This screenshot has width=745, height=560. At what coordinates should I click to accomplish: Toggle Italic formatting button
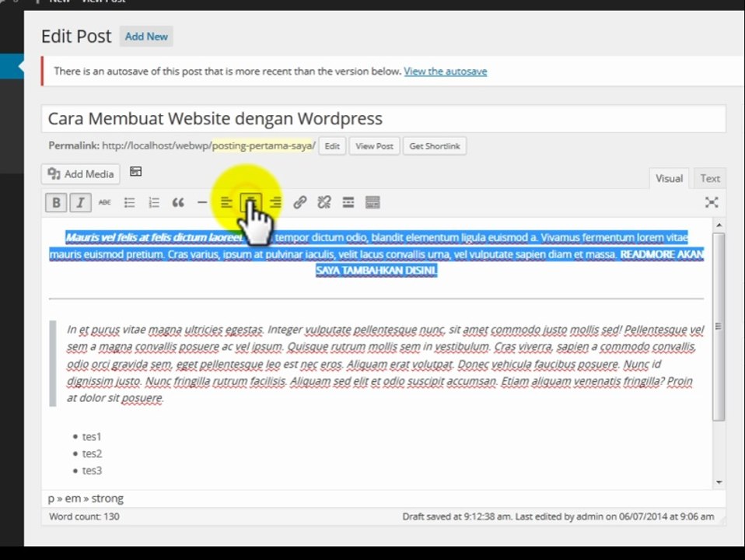[x=80, y=202]
